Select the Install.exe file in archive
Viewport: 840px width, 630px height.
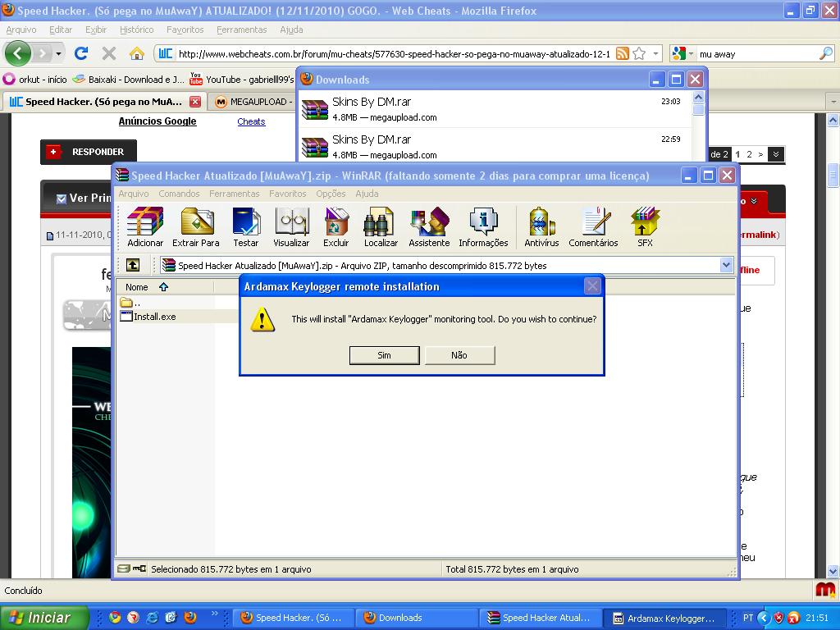(148, 317)
